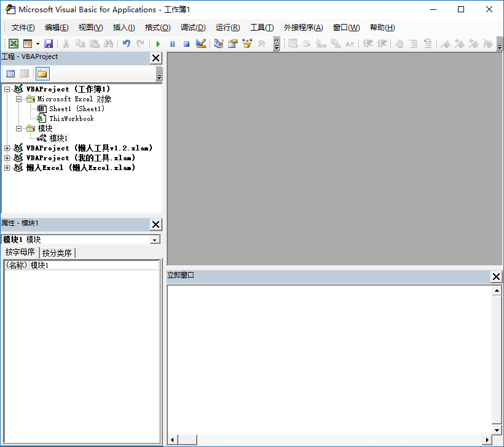Screen dimensions: 504x447
Task: Save 工作簿1 via the Save icon
Action: [x=49, y=43]
